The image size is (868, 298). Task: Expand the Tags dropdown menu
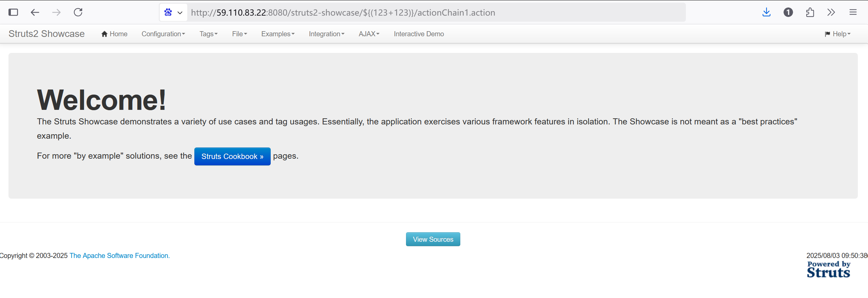tap(208, 34)
